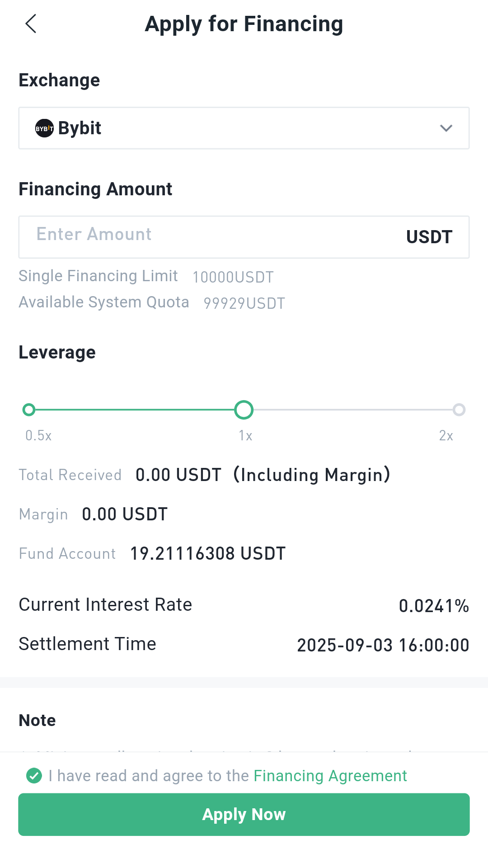Click the Bybit logo icon
The height and width of the screenshot is (868, 488).
click(44, 128)
